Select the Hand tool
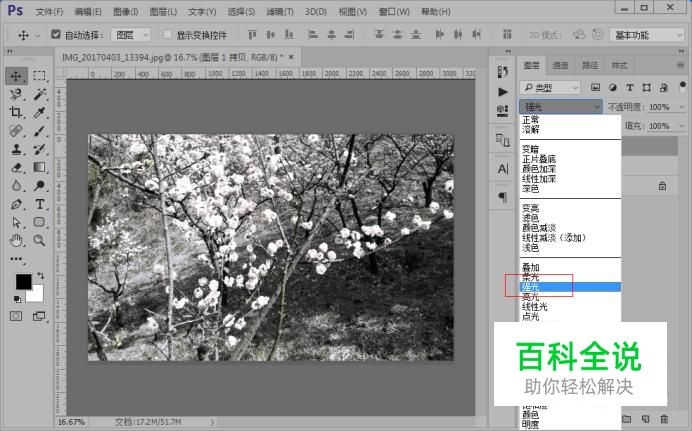The image size is (692, 431). click(x=16, y=240)
